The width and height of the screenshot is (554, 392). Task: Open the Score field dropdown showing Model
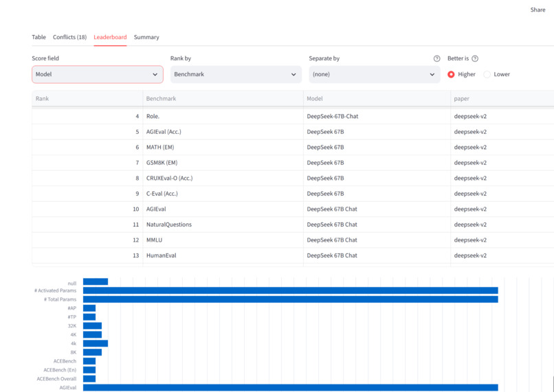coord(98,74)
